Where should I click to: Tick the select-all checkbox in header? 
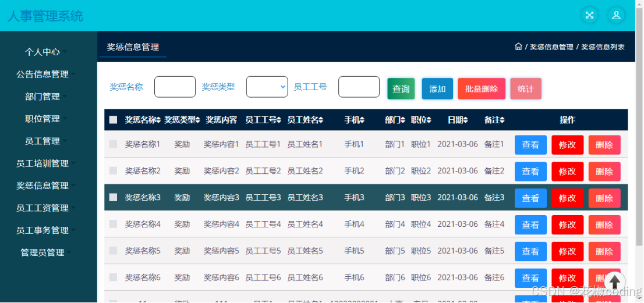coord(113,120)
